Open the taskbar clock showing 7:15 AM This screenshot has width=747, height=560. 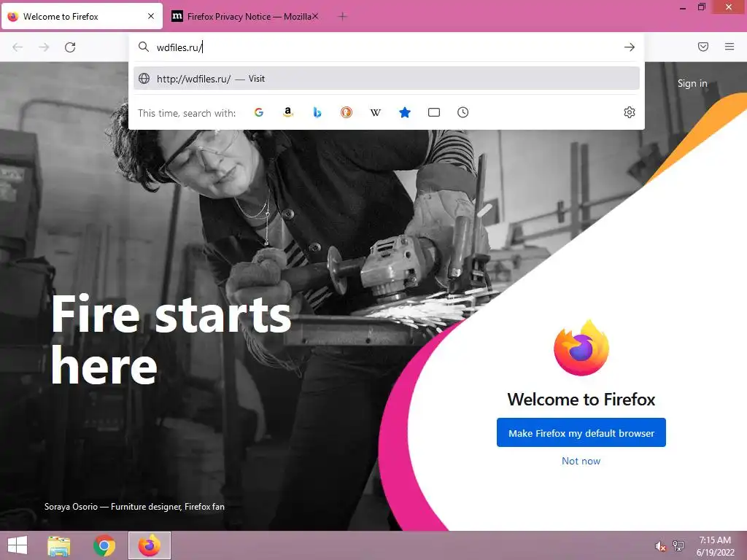point(715,546)
